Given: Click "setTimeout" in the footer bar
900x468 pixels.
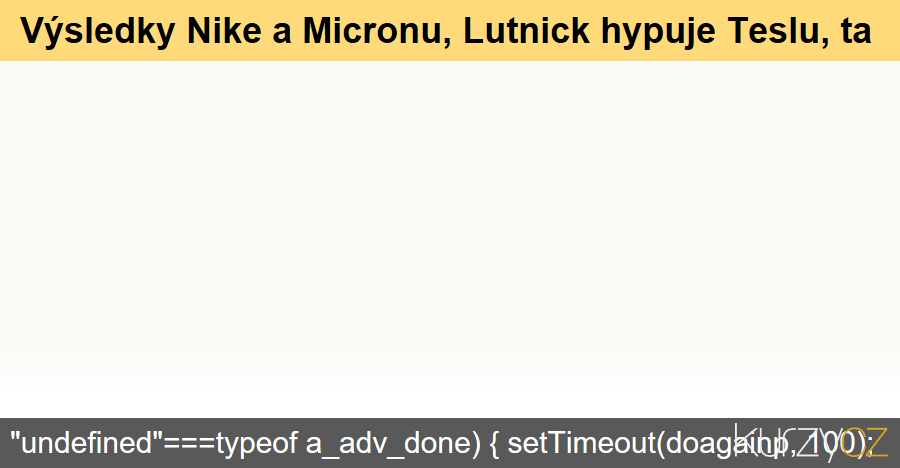Looking at the screenshot, I should [581, 443].
